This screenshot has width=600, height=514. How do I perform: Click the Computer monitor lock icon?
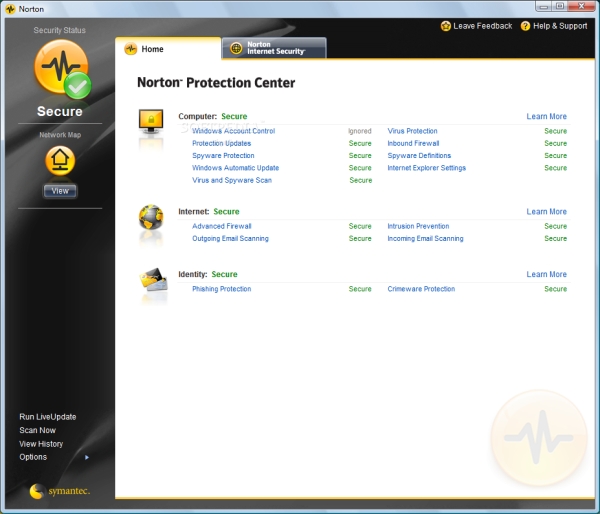[x=151, y=121]
